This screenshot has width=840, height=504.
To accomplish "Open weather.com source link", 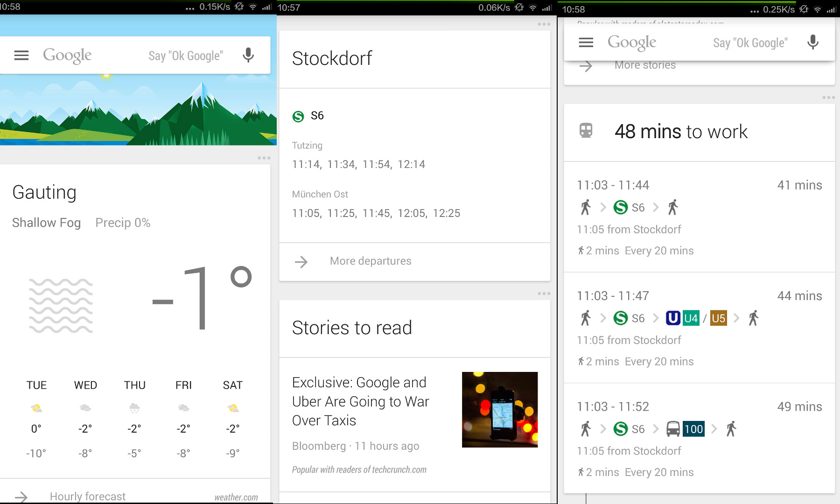I will point(236,497).
